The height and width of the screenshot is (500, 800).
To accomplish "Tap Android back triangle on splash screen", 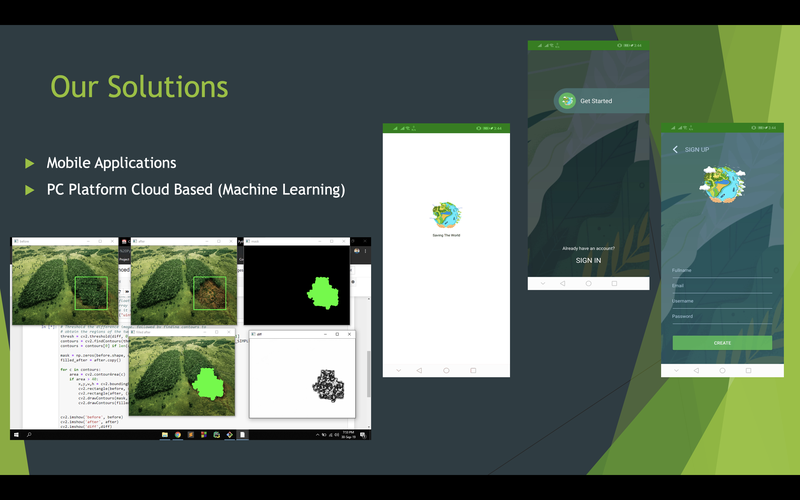I will (419, 370).
